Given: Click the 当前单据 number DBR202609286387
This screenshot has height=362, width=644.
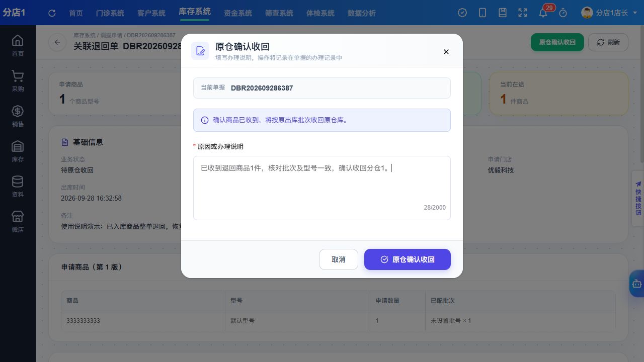Looking at the screenshot, I should [x=262, y=88].
